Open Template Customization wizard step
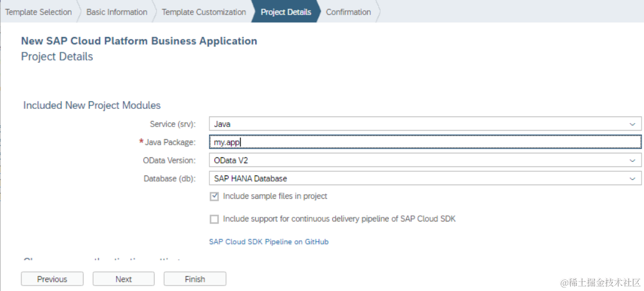Screen dimensions: 644x291 tap(204, 12)
